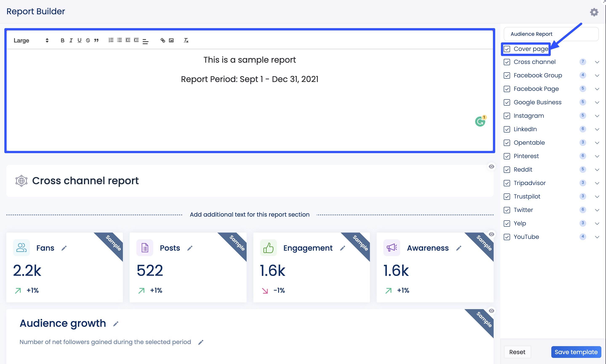This screenshot has width=606, height=364.
Task: Hide the Cross channel report using the eye toggle
Action: click(x=492, y=167)
